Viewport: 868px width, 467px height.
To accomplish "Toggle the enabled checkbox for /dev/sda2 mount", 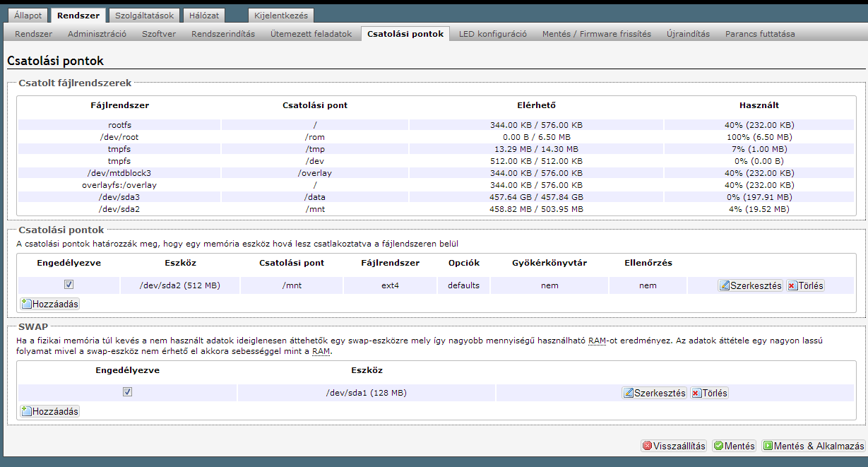I will [x=69, y=285].
